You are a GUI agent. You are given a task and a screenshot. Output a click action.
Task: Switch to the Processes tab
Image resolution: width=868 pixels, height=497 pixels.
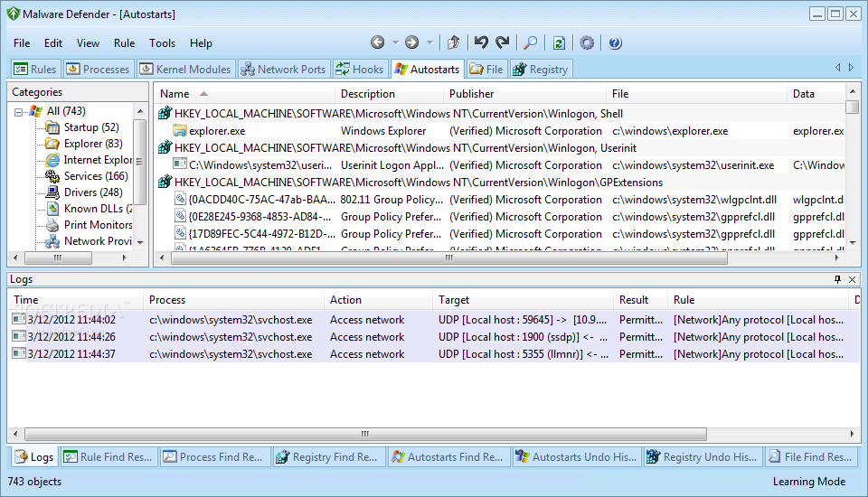click(x=98, y=70)
